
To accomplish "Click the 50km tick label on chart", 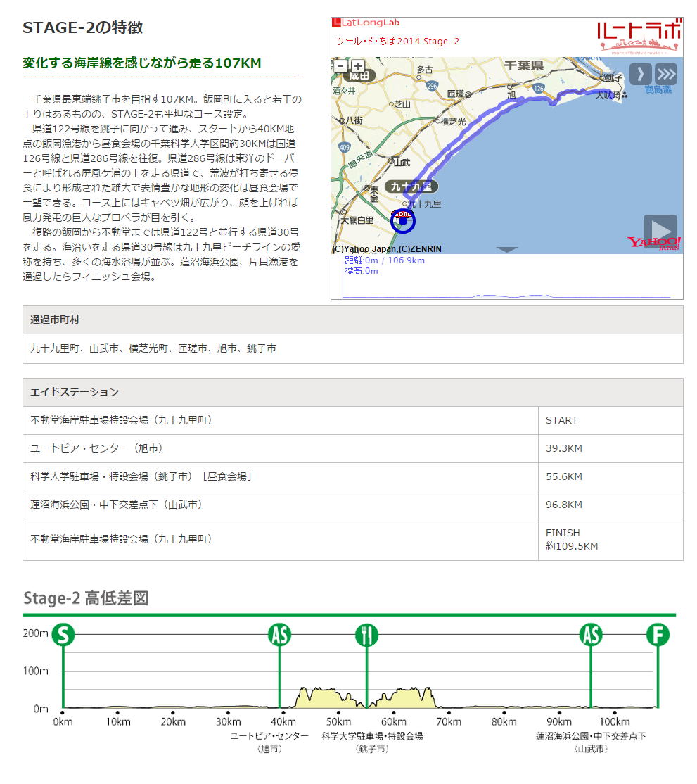I will point(338,722).
